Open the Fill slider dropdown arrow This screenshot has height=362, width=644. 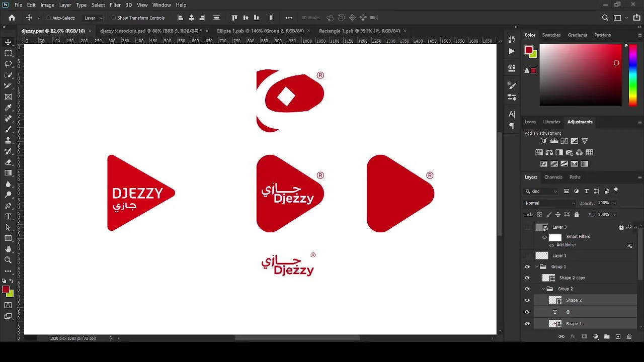(x=614, y=215)
